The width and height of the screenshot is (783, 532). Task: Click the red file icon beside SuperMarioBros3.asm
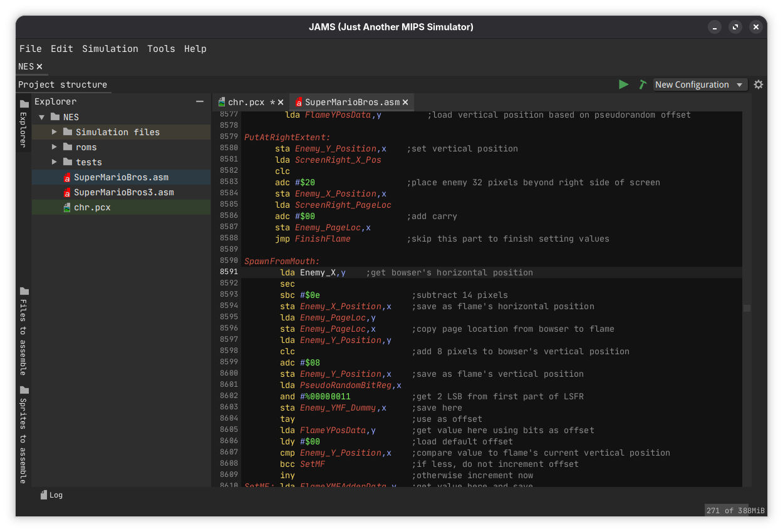67,192
